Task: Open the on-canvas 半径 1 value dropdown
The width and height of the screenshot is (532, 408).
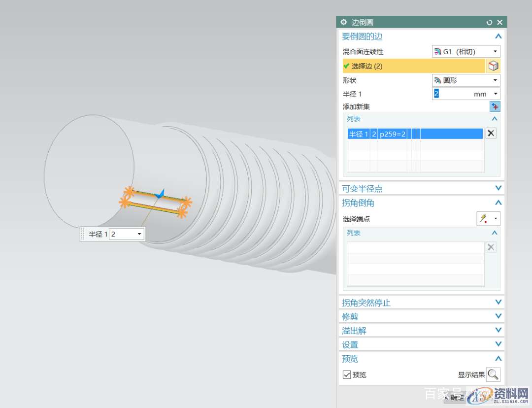Action: (x=139, y=234)
